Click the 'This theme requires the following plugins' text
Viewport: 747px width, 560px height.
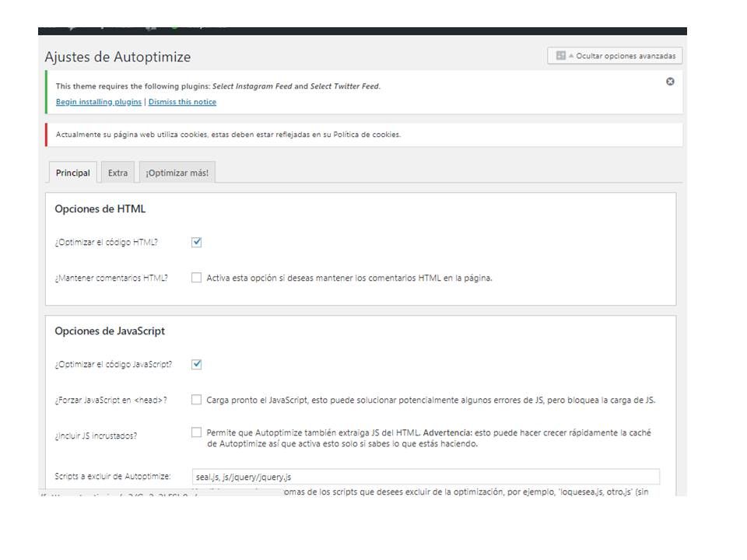[218, 86]
